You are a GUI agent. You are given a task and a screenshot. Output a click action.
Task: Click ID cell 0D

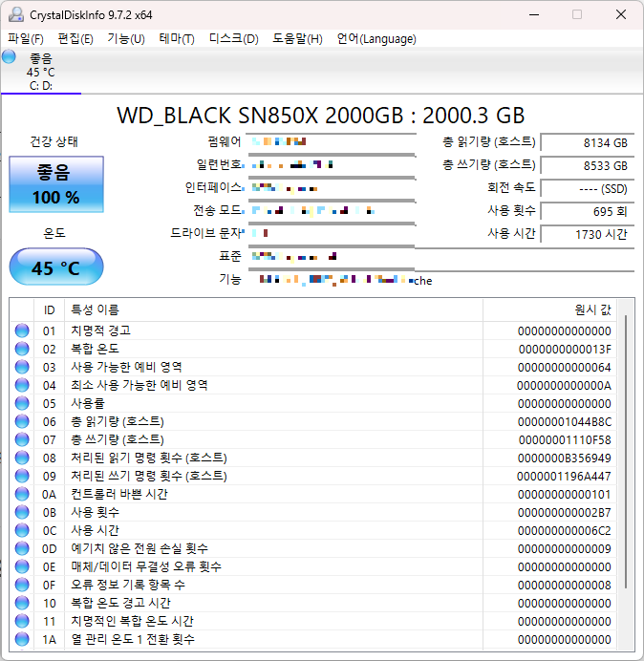50,549
